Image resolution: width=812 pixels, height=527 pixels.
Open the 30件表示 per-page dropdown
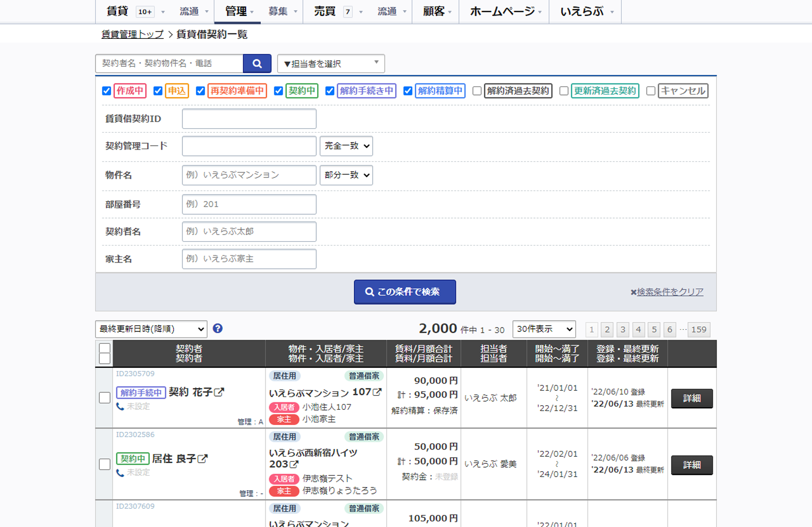pos(544,329)
